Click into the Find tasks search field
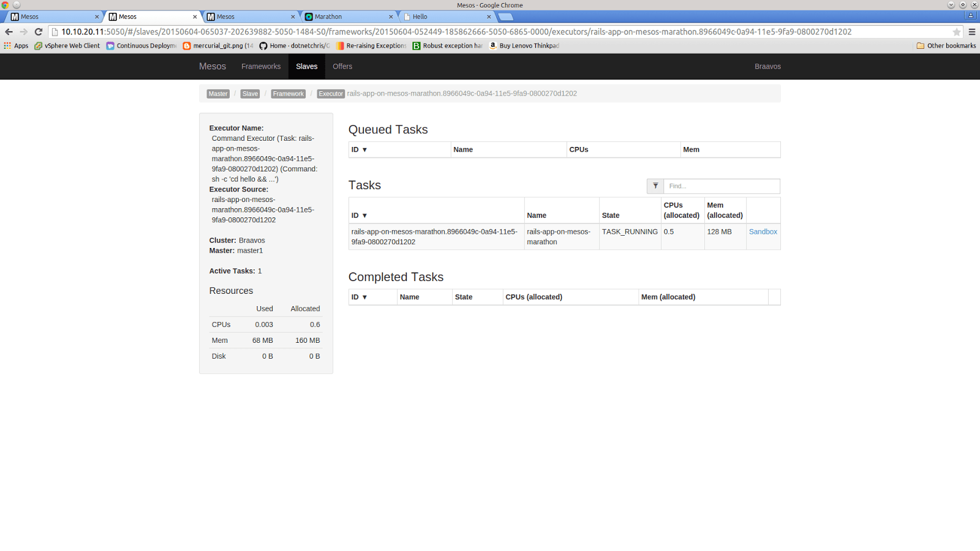Screen dimensions: 980x551 click(721, 186)
